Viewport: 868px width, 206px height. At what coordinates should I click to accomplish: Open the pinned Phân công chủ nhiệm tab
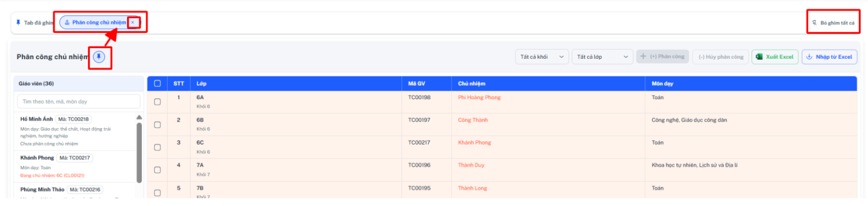pyautogui.click(x=99, y=22)
